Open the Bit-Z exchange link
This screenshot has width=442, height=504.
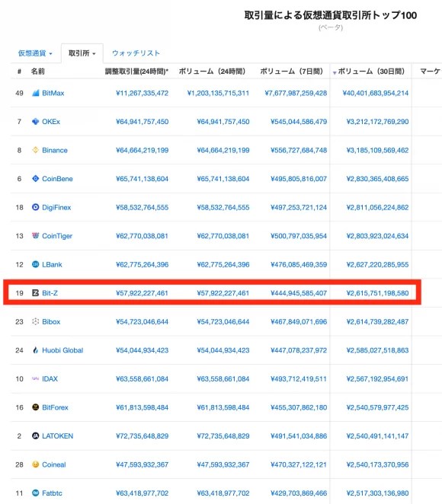(x=50, y=293)
